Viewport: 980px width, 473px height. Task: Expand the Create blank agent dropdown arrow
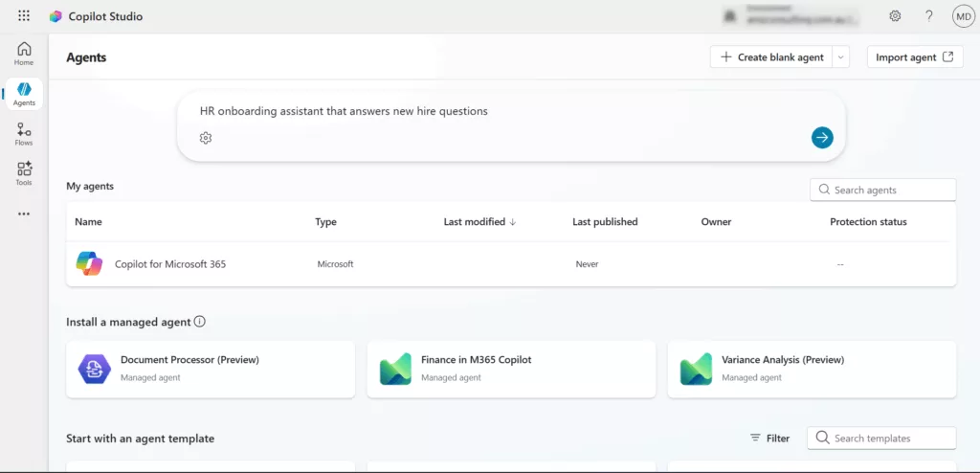tap(840, 56)
